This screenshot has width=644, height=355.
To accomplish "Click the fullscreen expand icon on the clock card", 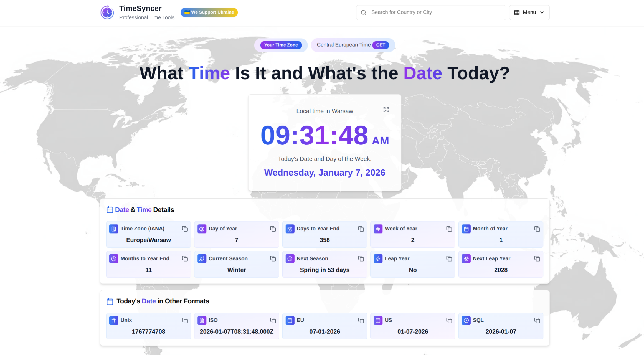I will coord(386,110).
